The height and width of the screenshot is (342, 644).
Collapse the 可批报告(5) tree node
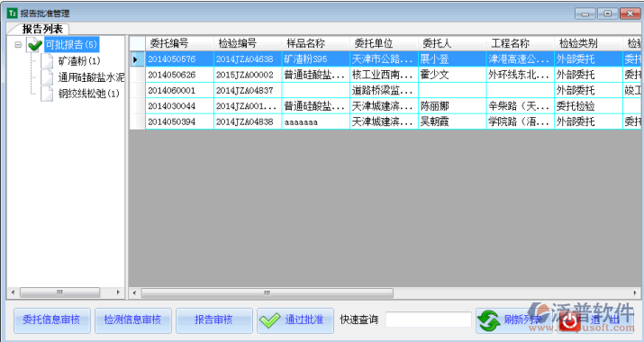(18, 44)
